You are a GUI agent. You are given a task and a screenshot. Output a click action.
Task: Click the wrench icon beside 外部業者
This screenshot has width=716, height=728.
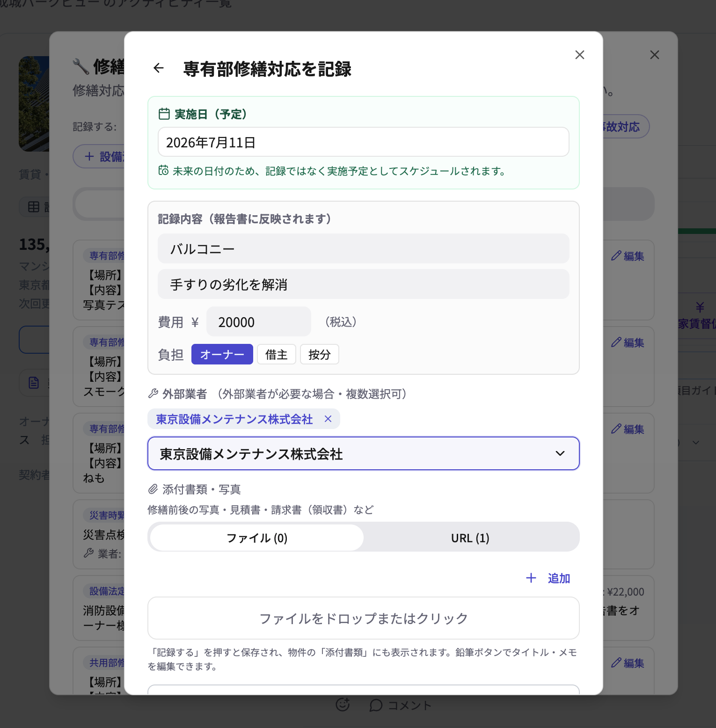pyautogui.click(x=153, y=394)
